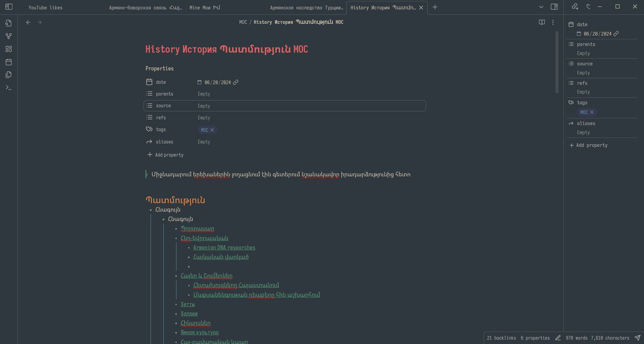Switch to the Армянское наследство Турции tab
This screenshot has height=344, width=644.
click(306, 8)
